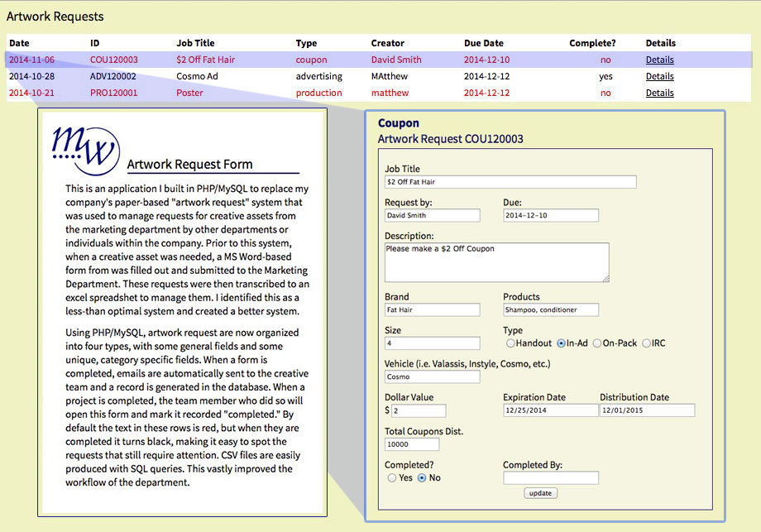Select the COU120003 ID cell
This screenshot has height=532, width=761.
click(114, 60)
